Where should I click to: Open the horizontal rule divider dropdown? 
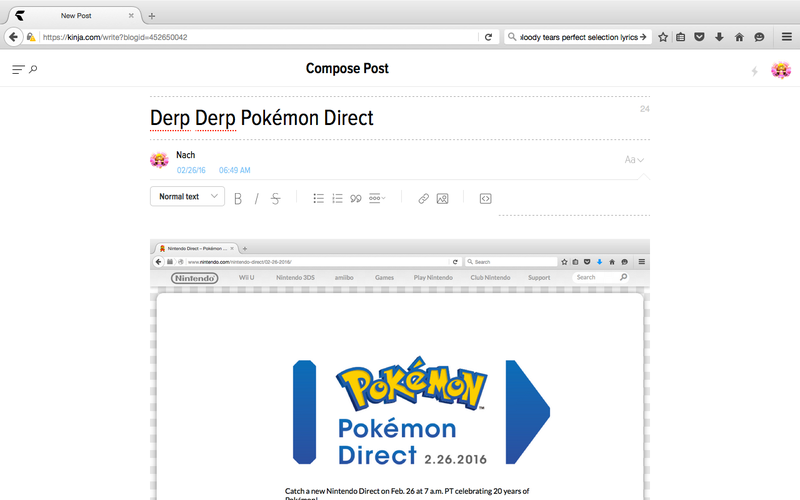377,198
